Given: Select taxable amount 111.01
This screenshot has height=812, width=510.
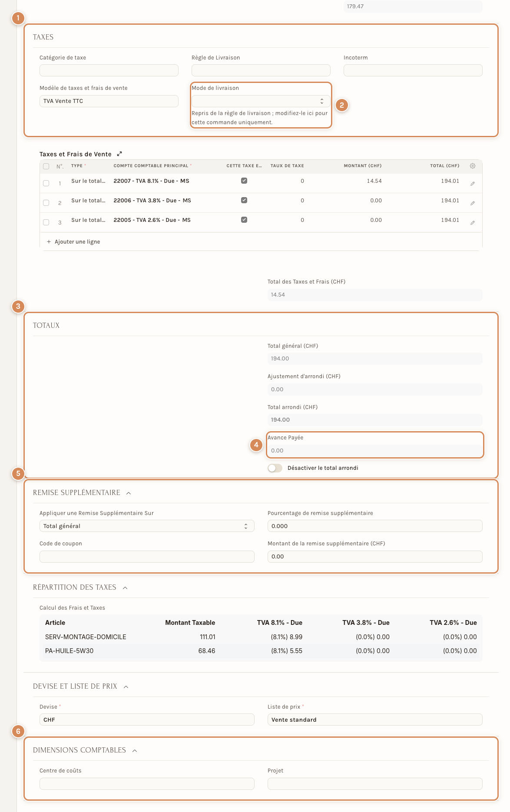Looking at the screenshot, I should point(207,637).
